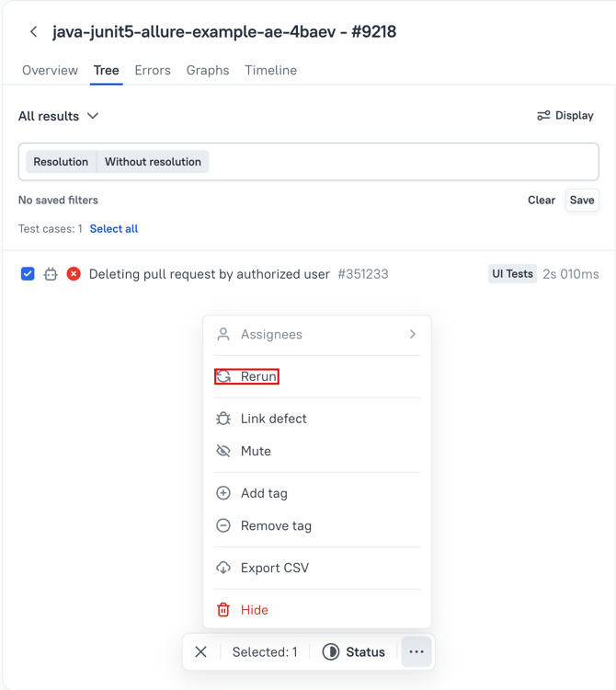Click the red failed status icon
The height and width of the screenshot is (690, 616).
tap(74, 274)
